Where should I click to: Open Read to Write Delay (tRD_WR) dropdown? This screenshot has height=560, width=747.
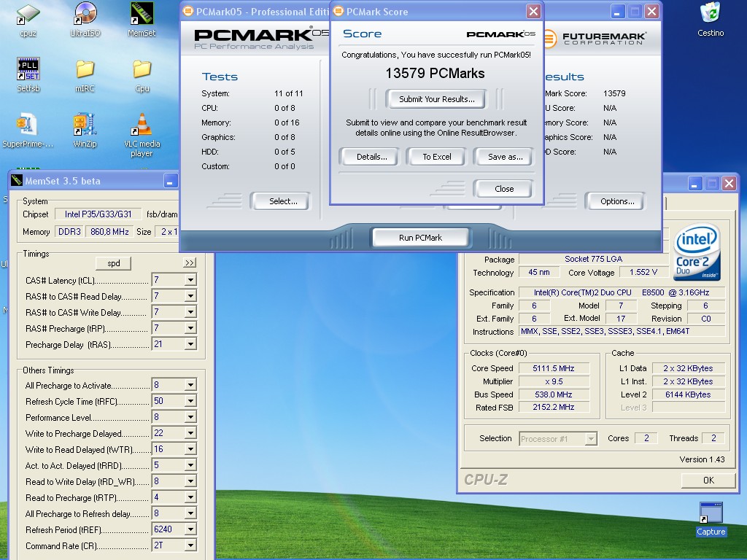coord(190,481)
